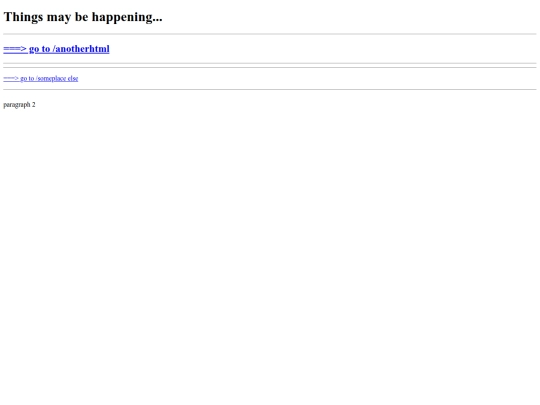Click the word 'go' in the bold link

click(x=34, y=50)
